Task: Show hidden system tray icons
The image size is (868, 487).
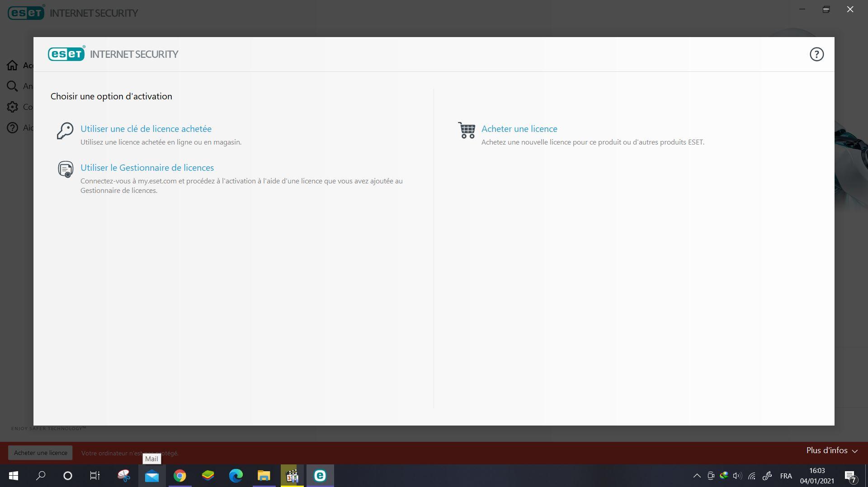Action: (697, 476)
